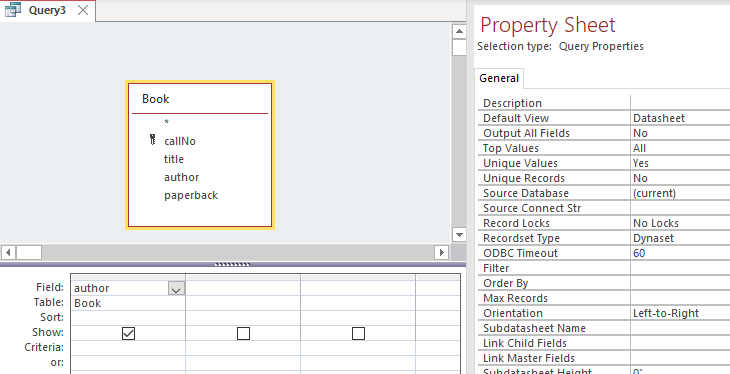
Task: Open the Default View Datasheet value
Action: 680,118
